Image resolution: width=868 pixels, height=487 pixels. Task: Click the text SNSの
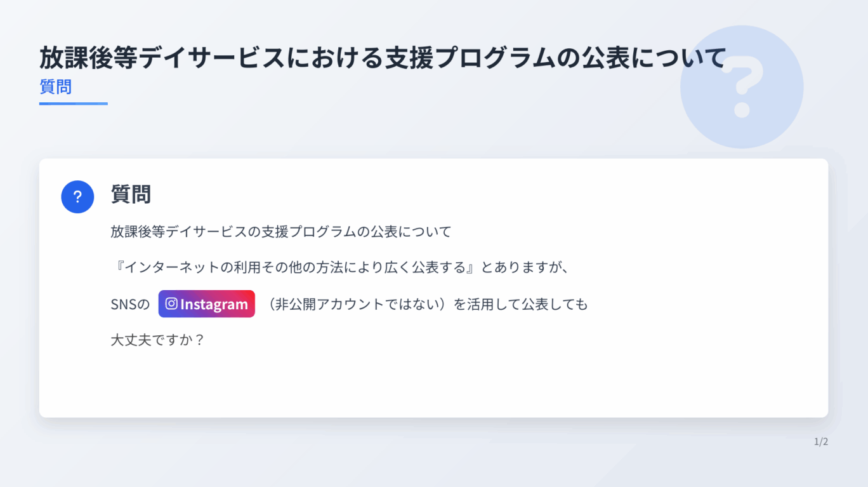click(x=130, y=304)
